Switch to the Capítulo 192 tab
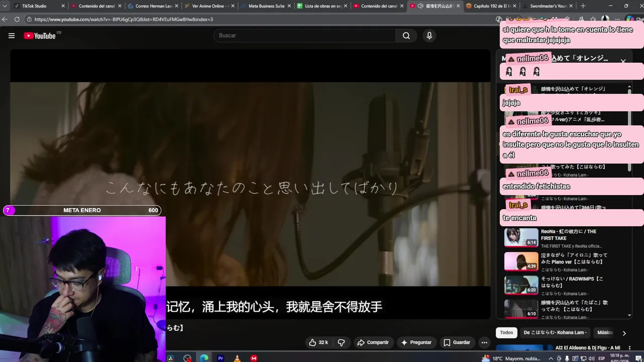 pyautogui.click(x=491, y=6)
